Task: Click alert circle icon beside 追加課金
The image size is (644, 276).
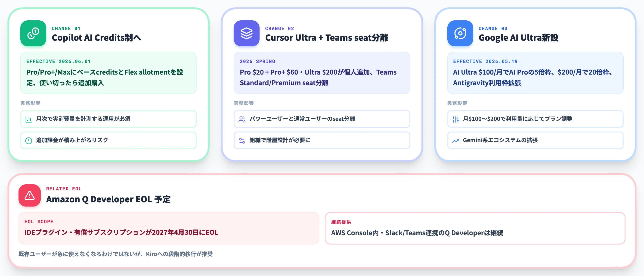Action: (29, 141)
